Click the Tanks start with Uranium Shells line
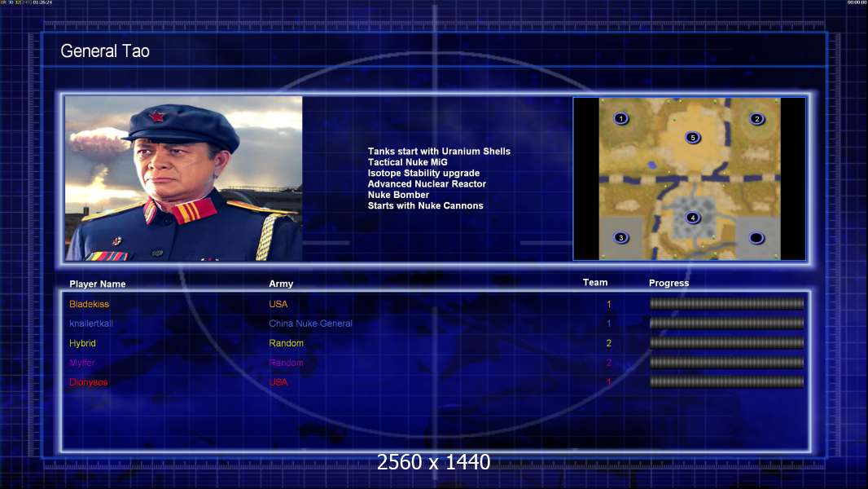Image resolution: width=868 pixels, height=489 pixels. tap(439, 152)
